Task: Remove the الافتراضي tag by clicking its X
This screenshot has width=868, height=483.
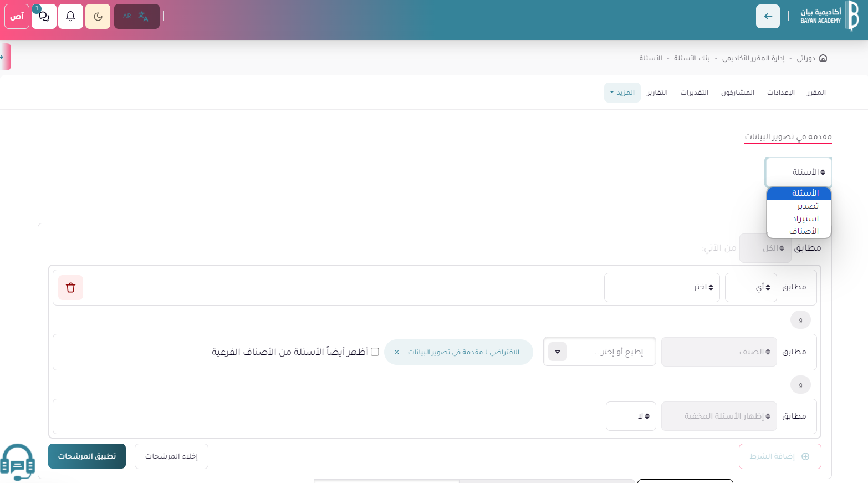Action: point(396,352)
